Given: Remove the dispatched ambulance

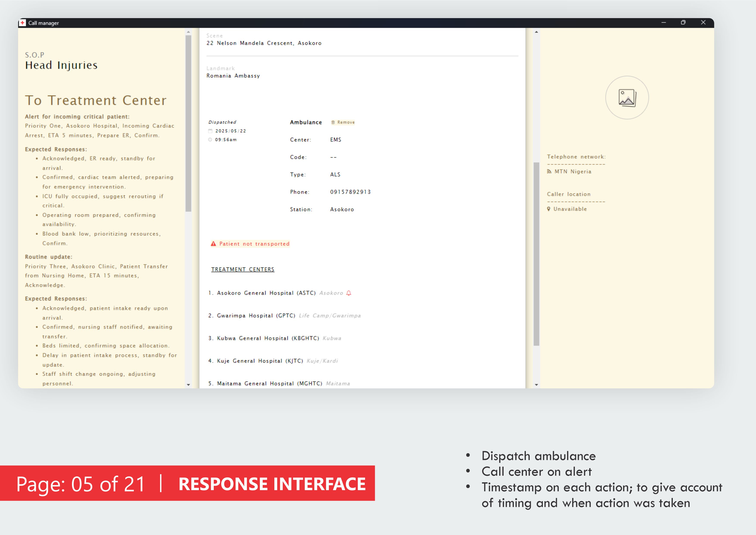Looking at the screenshot, I should [x=343, y=122].
